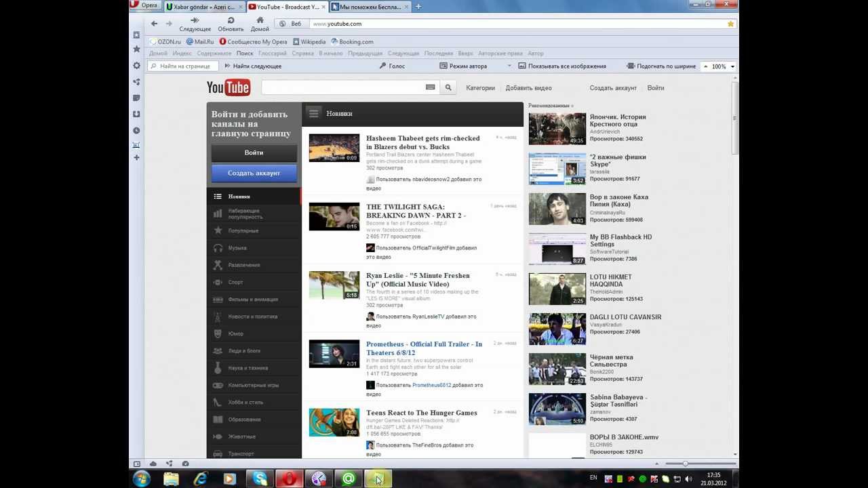Click the YouTube logo
Screen dimensions: 868x488
click(229, 87)
